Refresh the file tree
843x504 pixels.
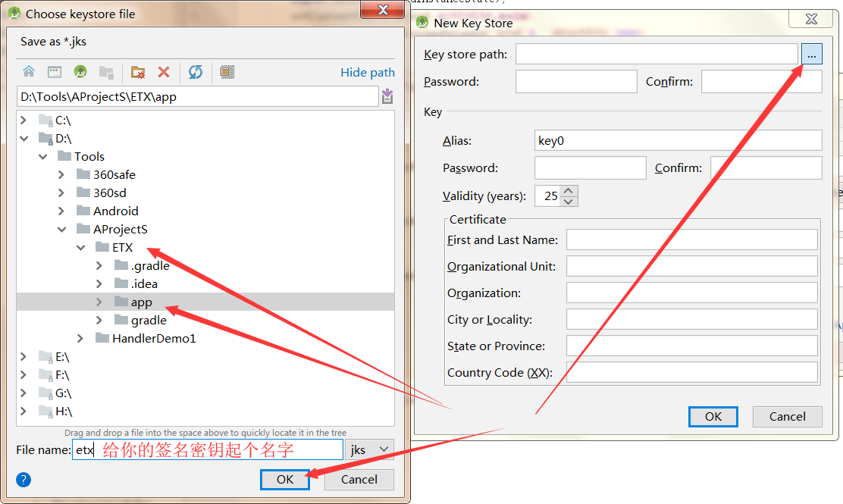point(195,71)
